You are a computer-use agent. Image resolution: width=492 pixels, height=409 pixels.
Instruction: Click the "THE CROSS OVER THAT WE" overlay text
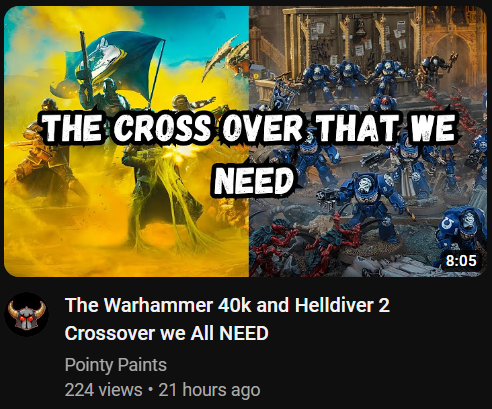[249, 128]
